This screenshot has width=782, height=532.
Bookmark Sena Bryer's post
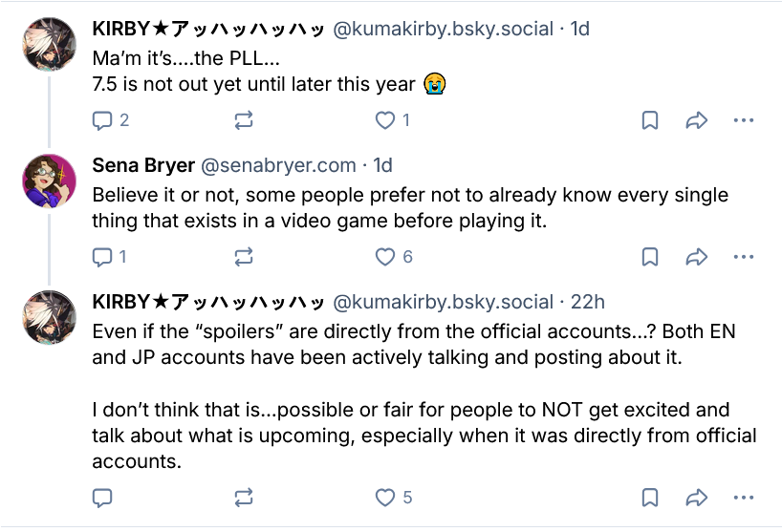(649, 257)
